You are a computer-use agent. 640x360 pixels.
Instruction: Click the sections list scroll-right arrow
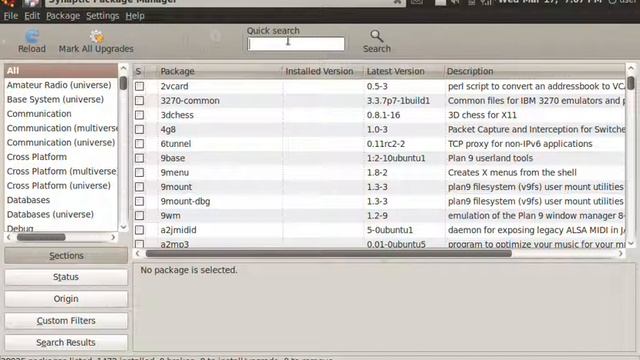(x=113, y=237)
